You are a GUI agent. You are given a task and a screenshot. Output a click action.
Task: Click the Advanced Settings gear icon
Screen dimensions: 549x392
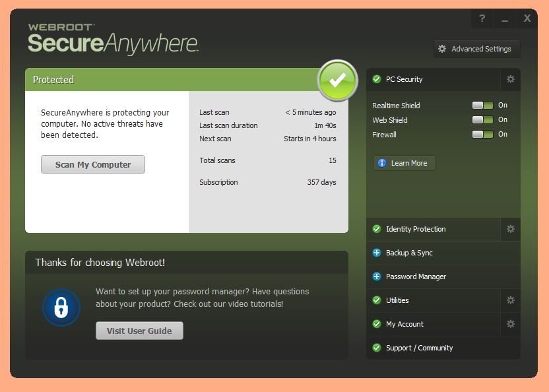tap(442, 49)
